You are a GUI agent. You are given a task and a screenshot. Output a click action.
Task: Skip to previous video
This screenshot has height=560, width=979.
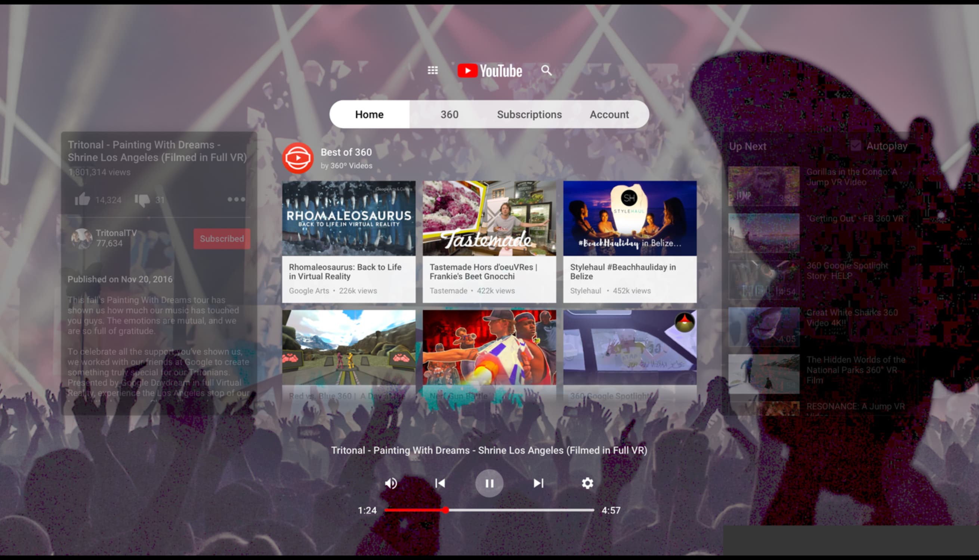[440, 483]
